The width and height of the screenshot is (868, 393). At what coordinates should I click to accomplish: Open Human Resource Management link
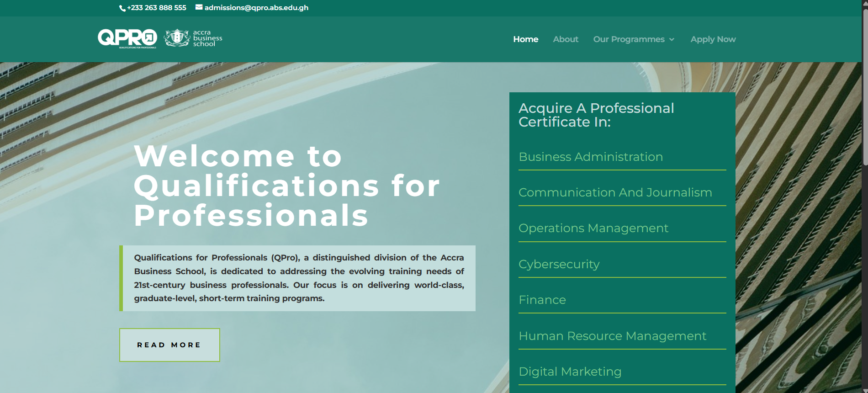(612, 336)
